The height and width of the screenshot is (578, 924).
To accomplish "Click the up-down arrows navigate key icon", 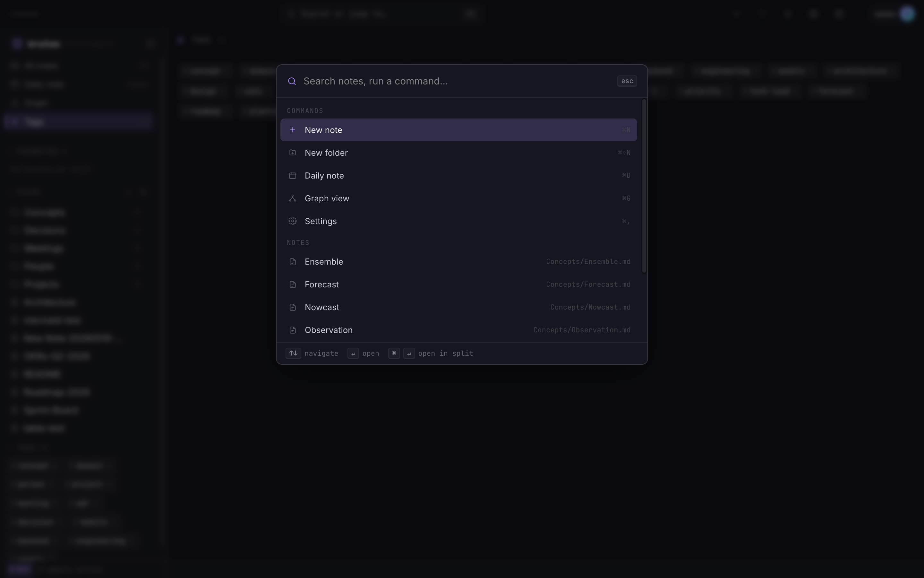I will tap(293, 353).
